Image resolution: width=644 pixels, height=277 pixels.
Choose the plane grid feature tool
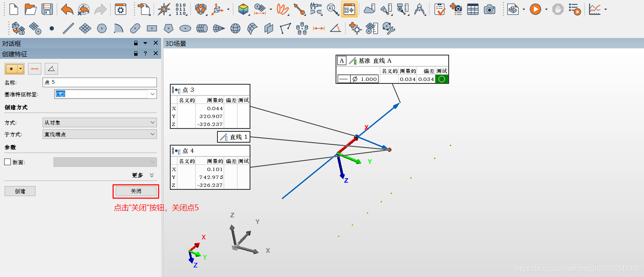tap(85, 28)
